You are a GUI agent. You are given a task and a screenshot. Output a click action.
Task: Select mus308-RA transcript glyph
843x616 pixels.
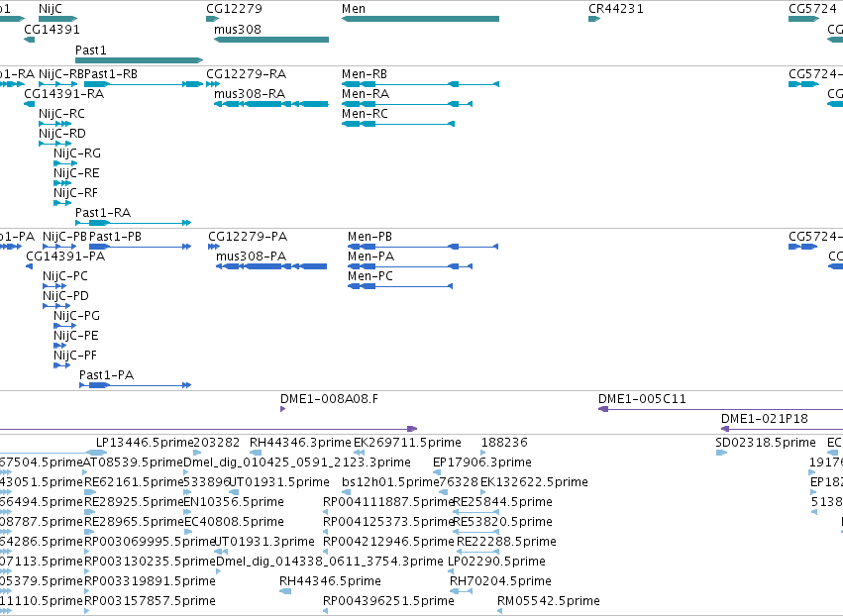tap(271, 104)
